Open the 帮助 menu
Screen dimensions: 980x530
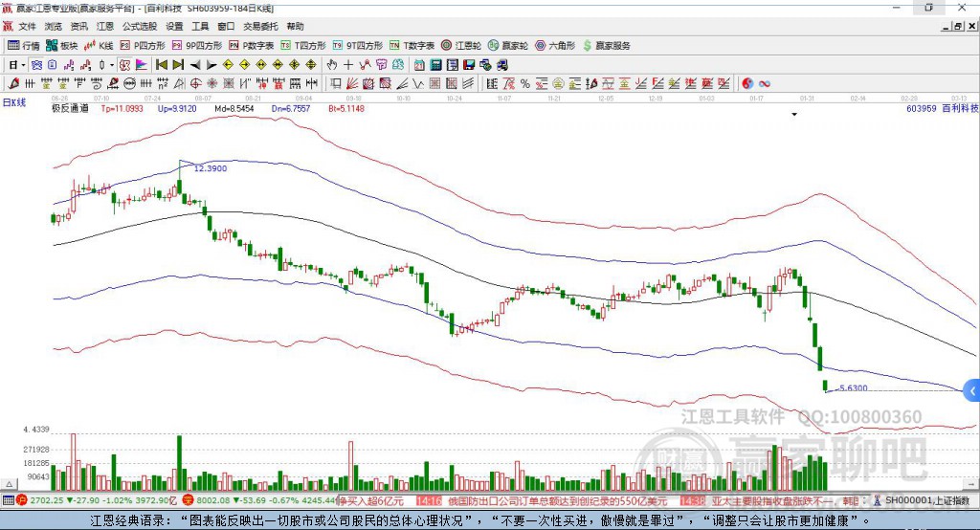coord(295,26)
